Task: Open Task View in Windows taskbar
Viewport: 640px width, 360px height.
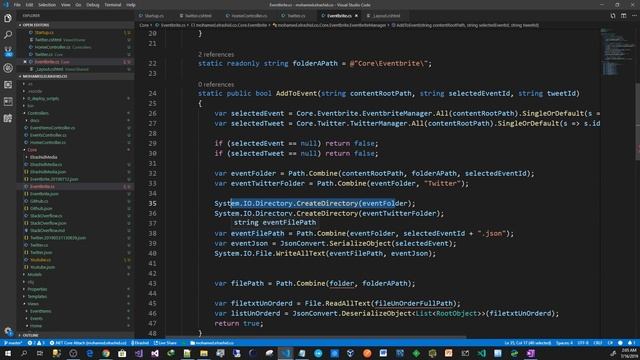Action: [40, 353]
